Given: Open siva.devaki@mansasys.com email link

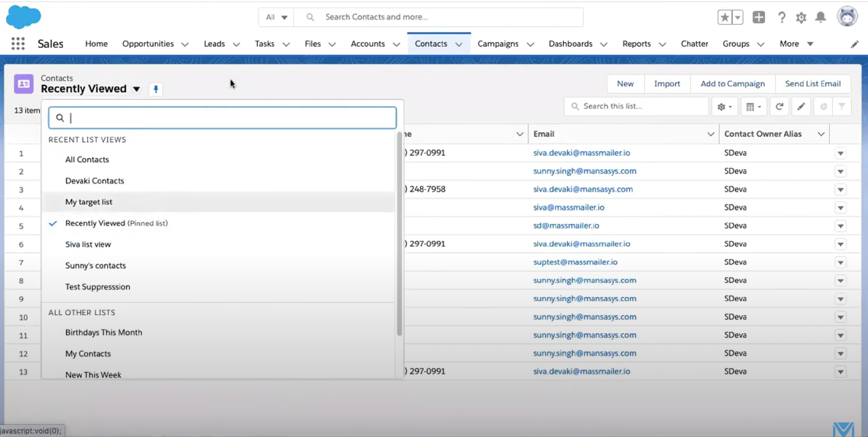Looking at the screenshot, I should [x=583, y=189].
